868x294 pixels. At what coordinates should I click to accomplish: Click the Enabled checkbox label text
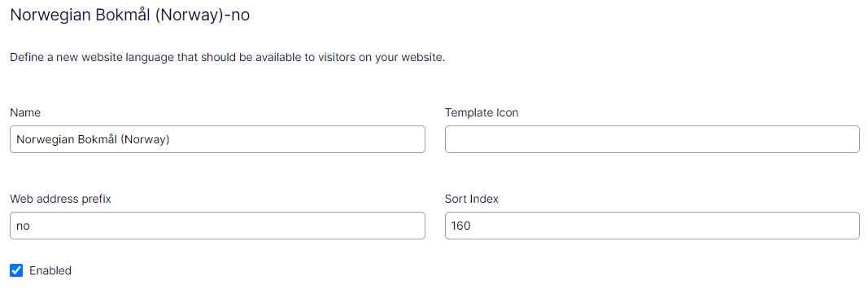point(50,270)
